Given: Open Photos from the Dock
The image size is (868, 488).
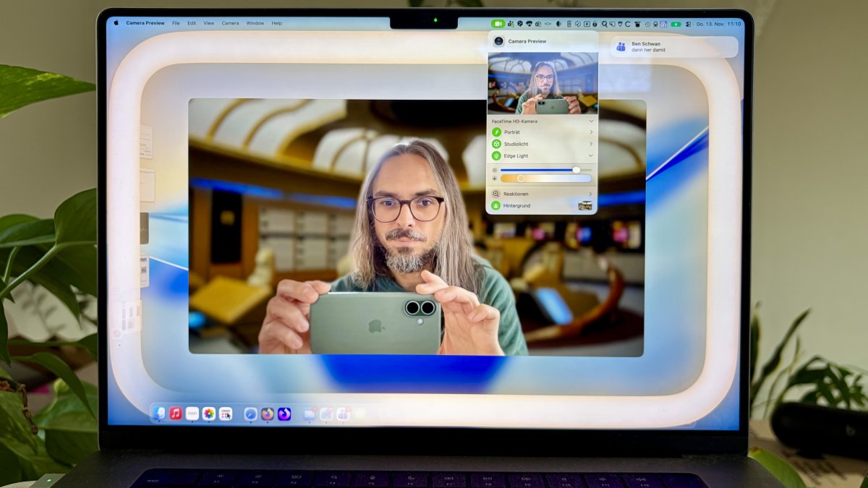Looking at the screenshot, I should click(208, 412).
